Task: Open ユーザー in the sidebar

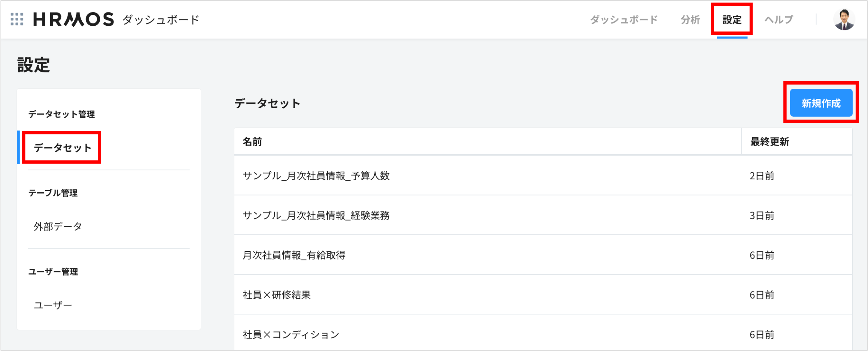Action: pyautogui.click(x=53, y=305)
